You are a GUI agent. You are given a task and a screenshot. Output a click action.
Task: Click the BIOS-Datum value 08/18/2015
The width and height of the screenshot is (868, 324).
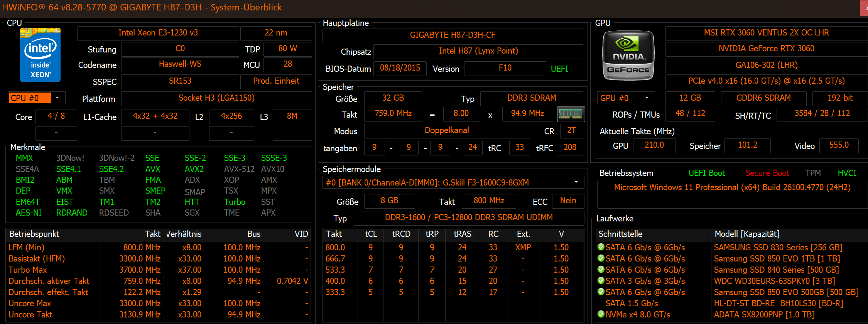tap(400, 68)
